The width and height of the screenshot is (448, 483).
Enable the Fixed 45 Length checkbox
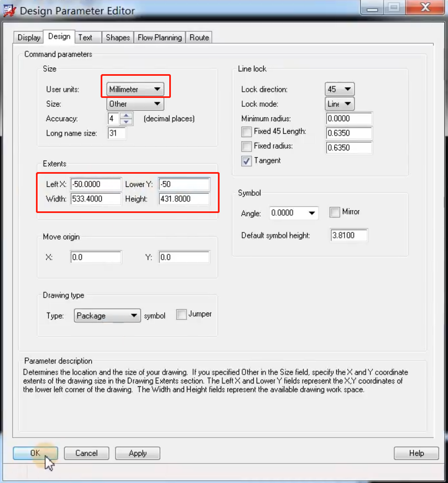pos(246,132)
